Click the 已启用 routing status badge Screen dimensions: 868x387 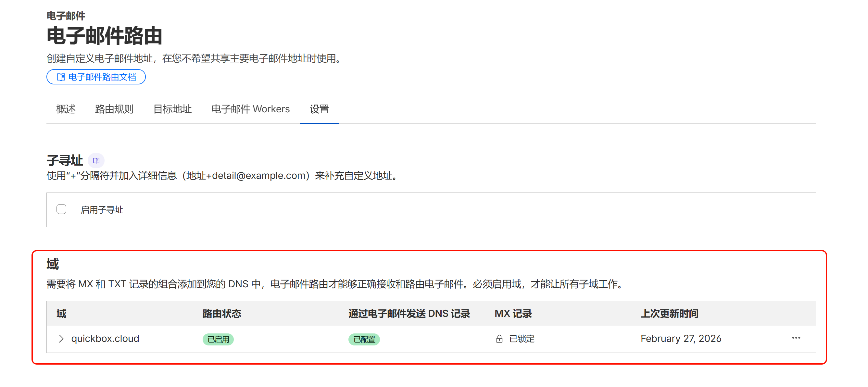(218, 339)
